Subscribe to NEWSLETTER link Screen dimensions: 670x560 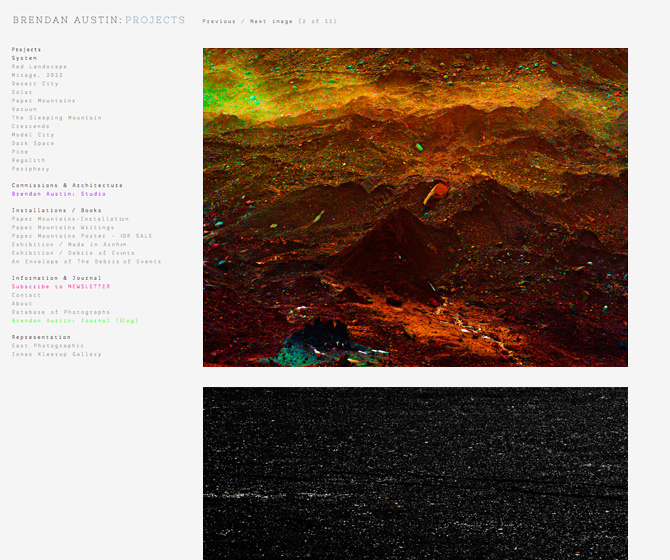click(61, 287)
